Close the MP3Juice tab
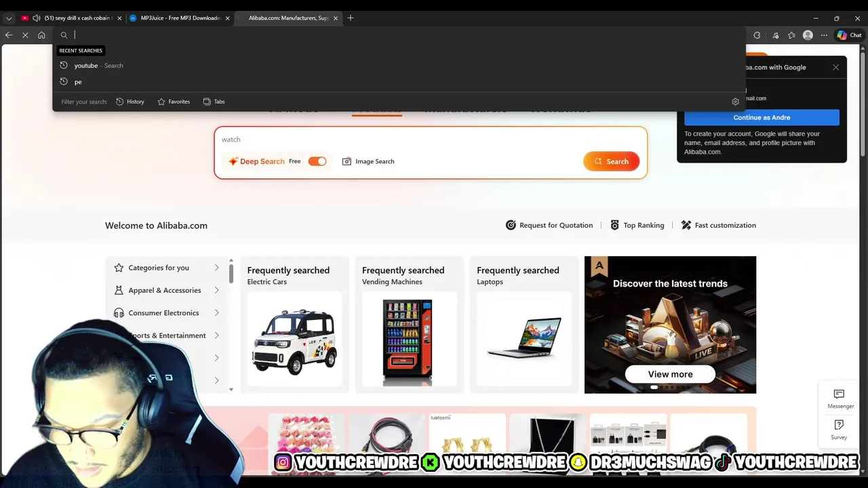This screenshot has height=488, width=868. (227, 18)
